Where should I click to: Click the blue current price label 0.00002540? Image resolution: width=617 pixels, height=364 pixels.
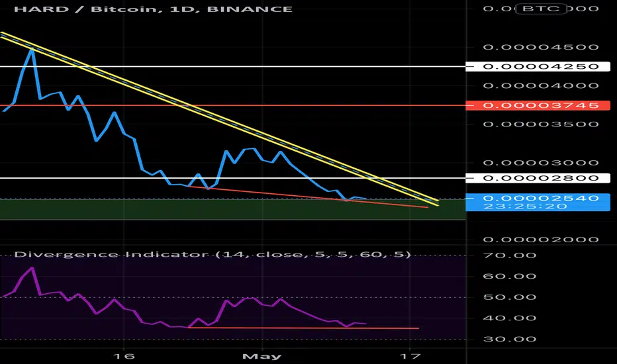(x=541, y=198)
